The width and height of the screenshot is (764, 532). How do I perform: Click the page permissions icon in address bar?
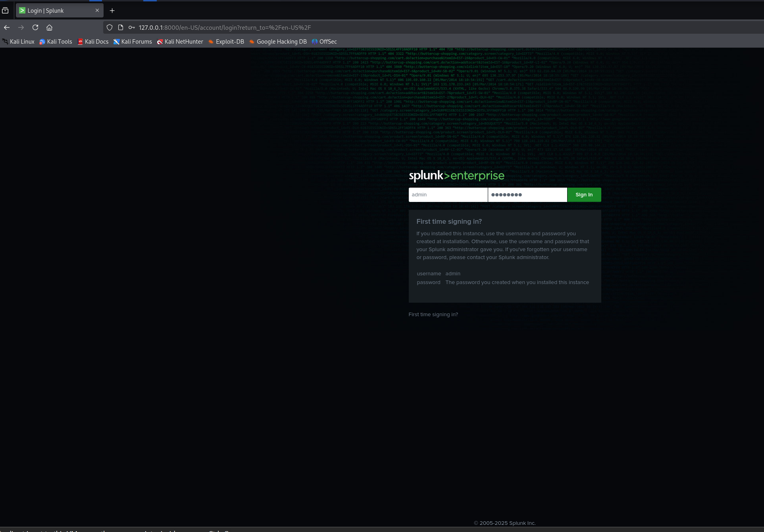coord(120,27)
